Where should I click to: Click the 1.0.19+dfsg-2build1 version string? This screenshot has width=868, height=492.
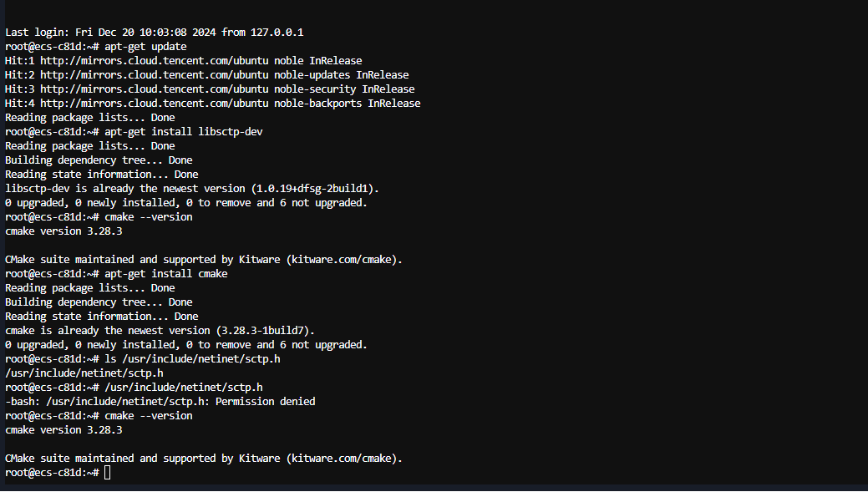(x=315, y=189)
